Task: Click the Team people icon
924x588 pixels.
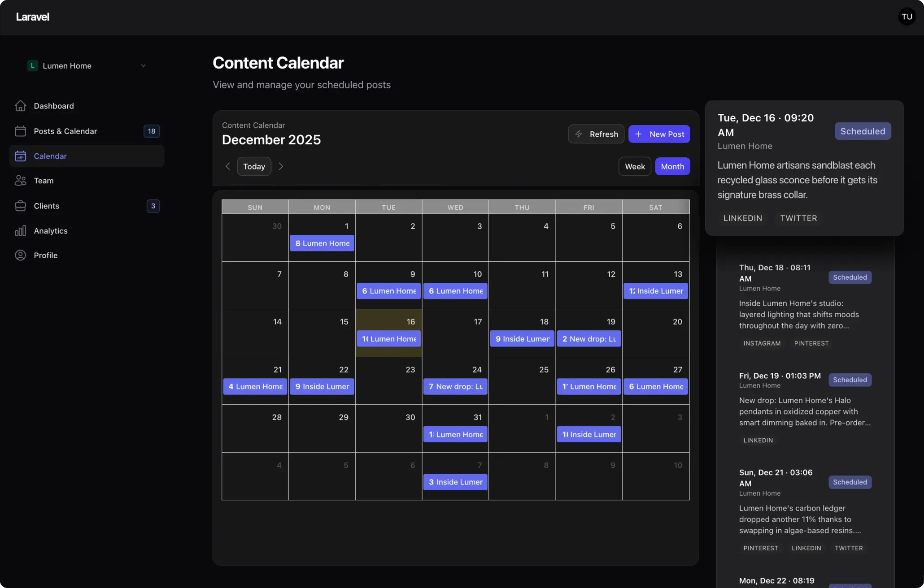Action: [21, 181]
